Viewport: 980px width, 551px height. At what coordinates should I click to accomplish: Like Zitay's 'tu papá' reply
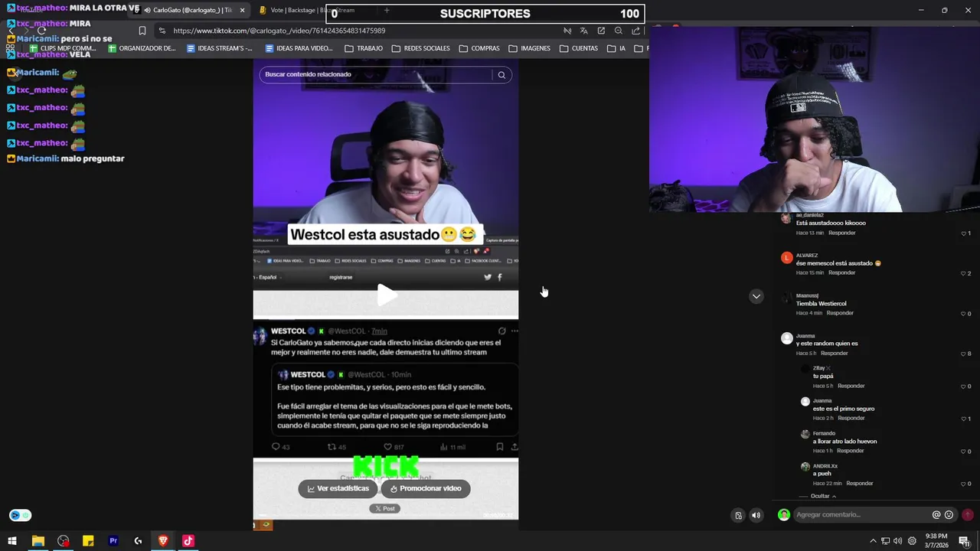click(964, 386)
